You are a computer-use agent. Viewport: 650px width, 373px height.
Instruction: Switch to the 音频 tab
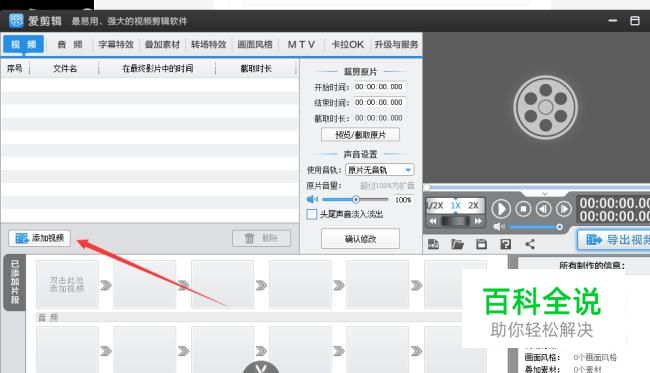69,44
